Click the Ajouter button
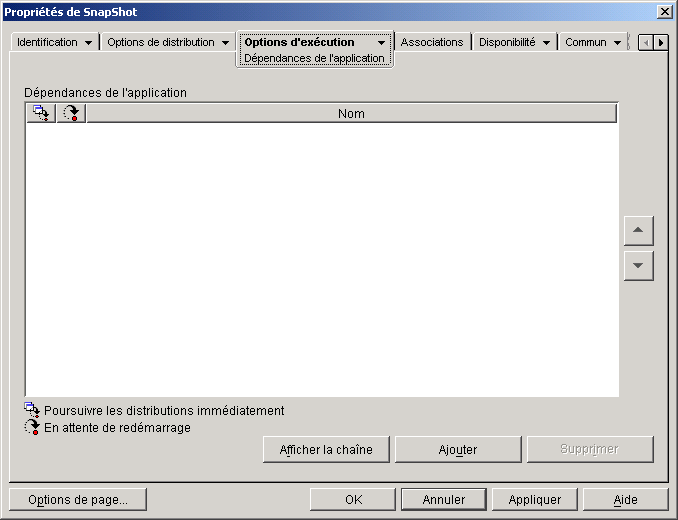678x520 pixels. point(458,450)
